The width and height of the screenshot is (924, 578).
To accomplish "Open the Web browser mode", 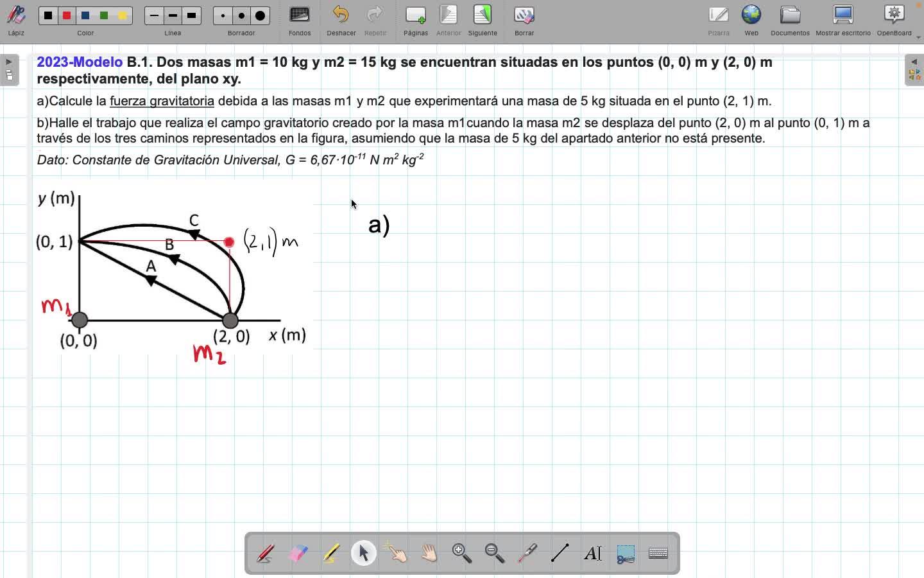I will [x=751, y=20].
